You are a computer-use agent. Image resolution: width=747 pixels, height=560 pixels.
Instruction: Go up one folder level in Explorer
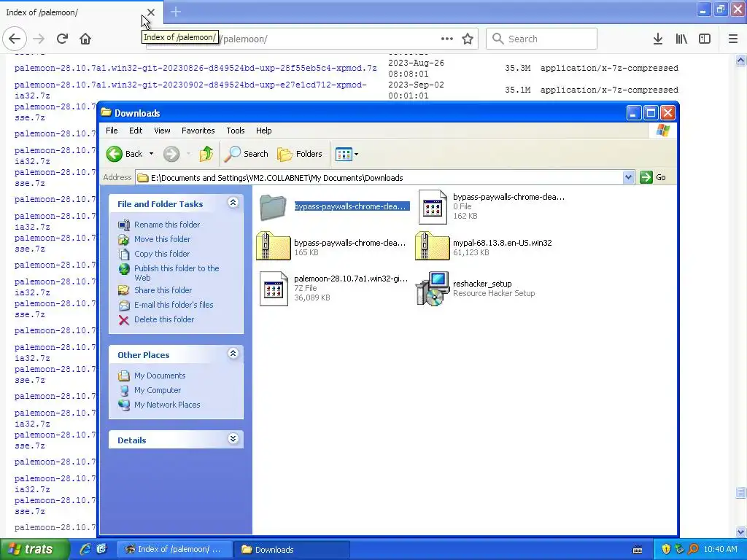(206, 154)
